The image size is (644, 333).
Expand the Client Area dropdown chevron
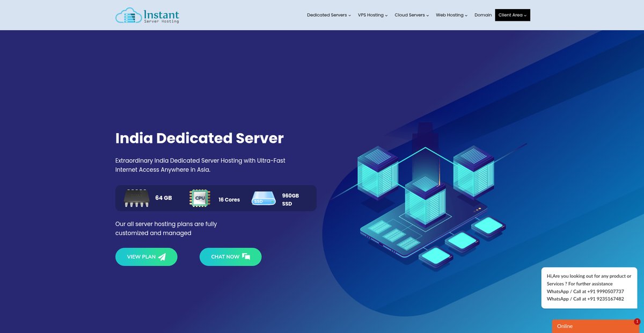(525, 16)
